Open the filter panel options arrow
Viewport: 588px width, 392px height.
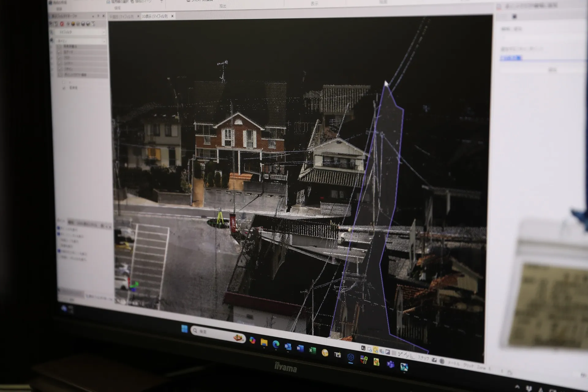pos(93,16)
